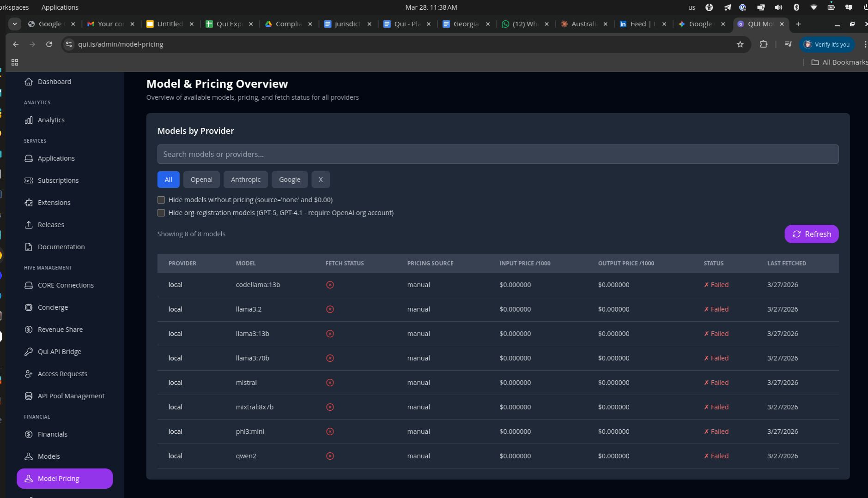Click failed fetch status icon for mistral
868x498 pixels.
click(x=330, y=383)
